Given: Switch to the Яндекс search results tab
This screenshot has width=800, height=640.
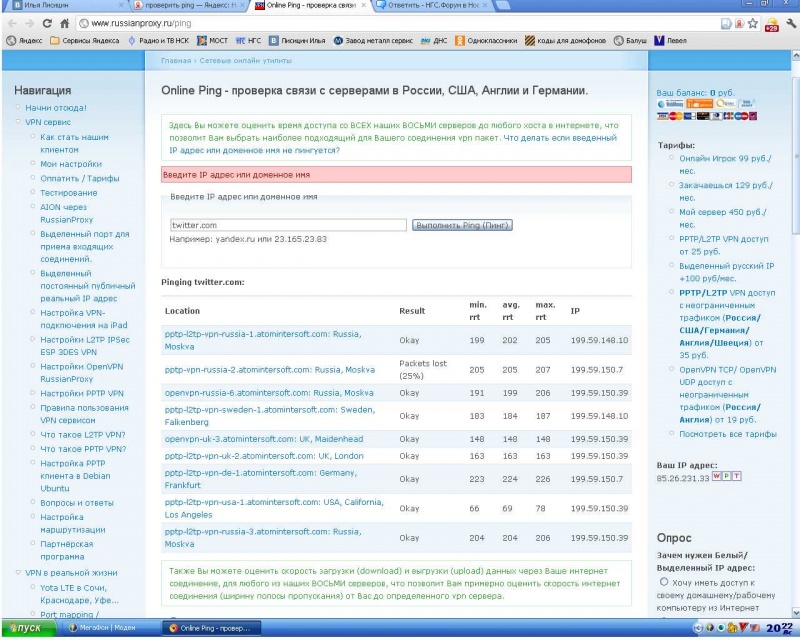Looking at the screenshot, I should 184,5.
